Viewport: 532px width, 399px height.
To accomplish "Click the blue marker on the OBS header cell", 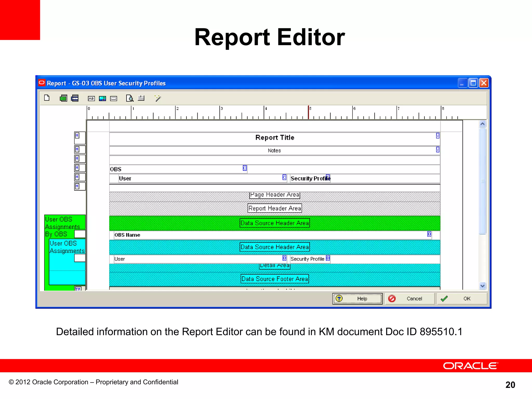I will pyautogui.click(x=245, y=168).
